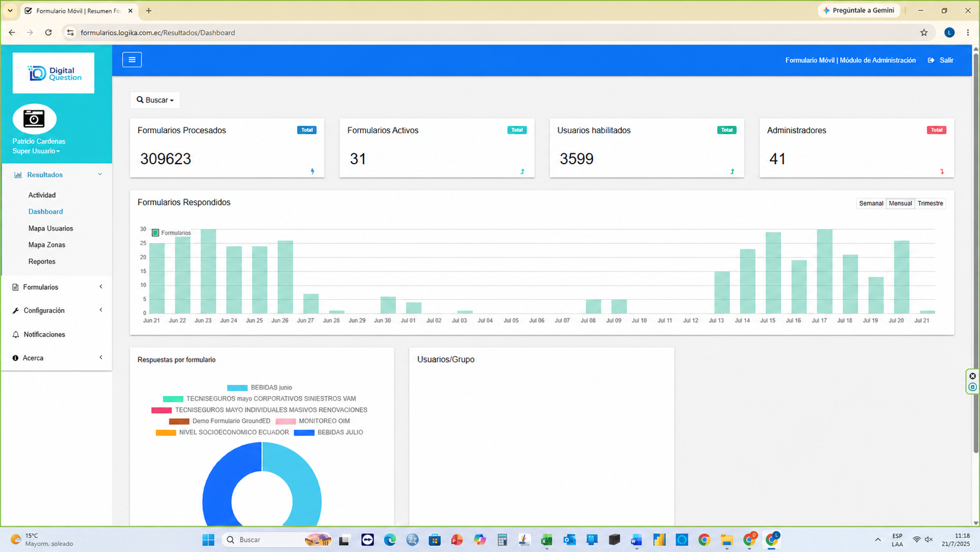
Task: Open Mapa Zonas in the sidebar
Action: point(47,245)
